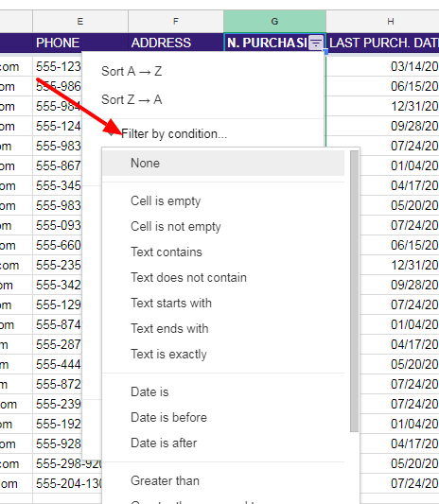This screenshot has height=504, width=439.
Task: Click phone cell starting 555-660
Action: pos(58,245)
